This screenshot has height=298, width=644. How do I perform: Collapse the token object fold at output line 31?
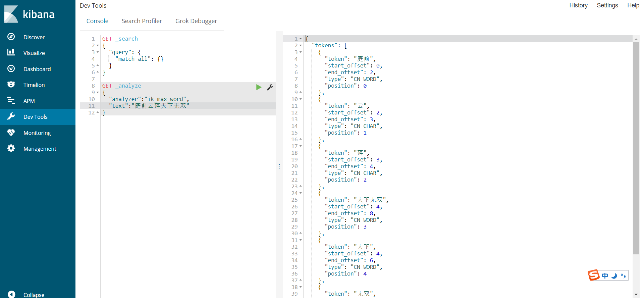(301, 240)
